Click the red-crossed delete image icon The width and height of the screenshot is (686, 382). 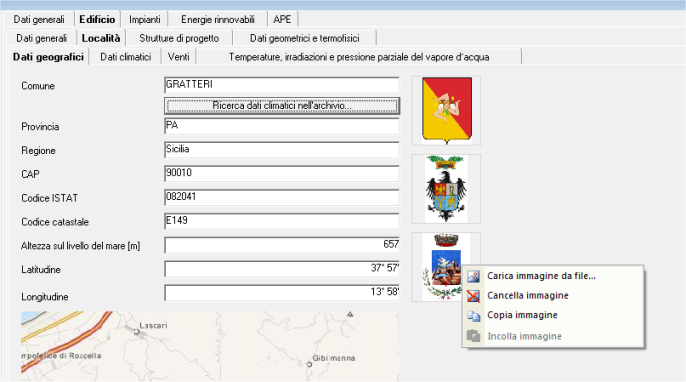(x=473, y=296)
